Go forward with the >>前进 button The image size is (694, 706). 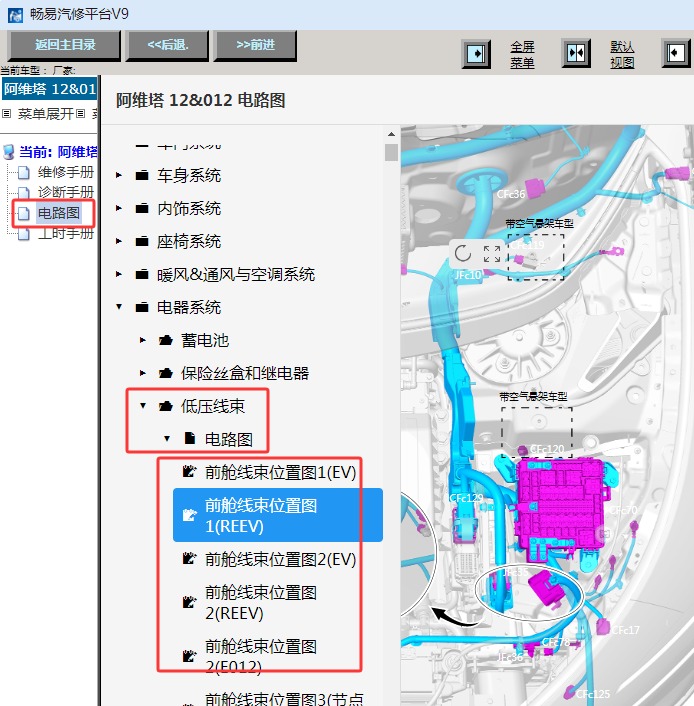point(255,45)
